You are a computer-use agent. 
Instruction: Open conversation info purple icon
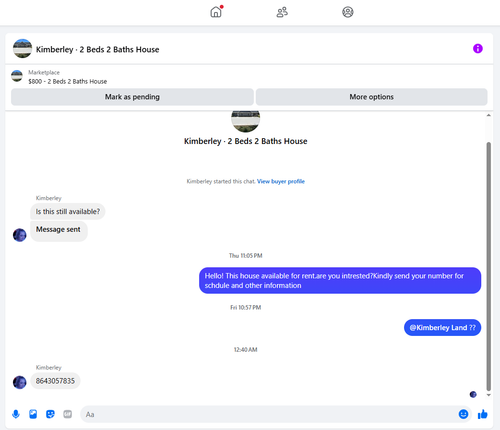click(478, 49)
